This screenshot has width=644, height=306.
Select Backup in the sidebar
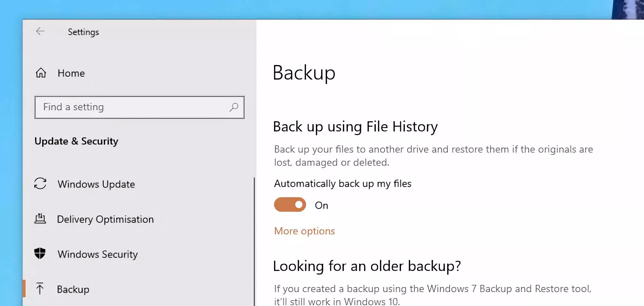pos(73,289)
